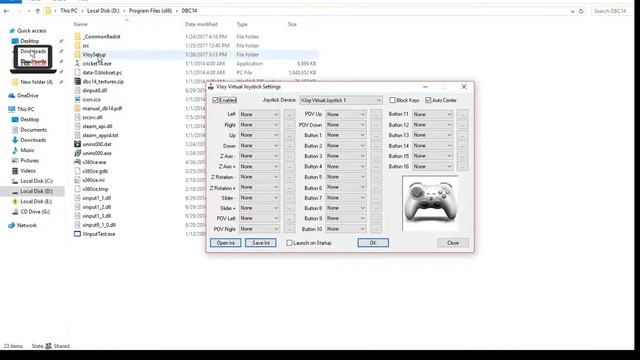Open Videos folder under This PC
640x360 pixels.
[x=28, y=171]
